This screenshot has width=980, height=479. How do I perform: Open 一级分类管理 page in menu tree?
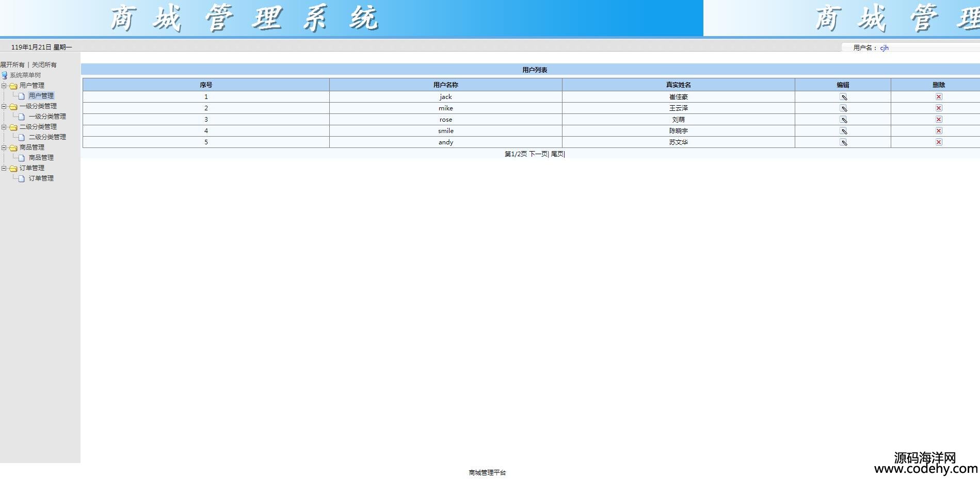(47, 117)
